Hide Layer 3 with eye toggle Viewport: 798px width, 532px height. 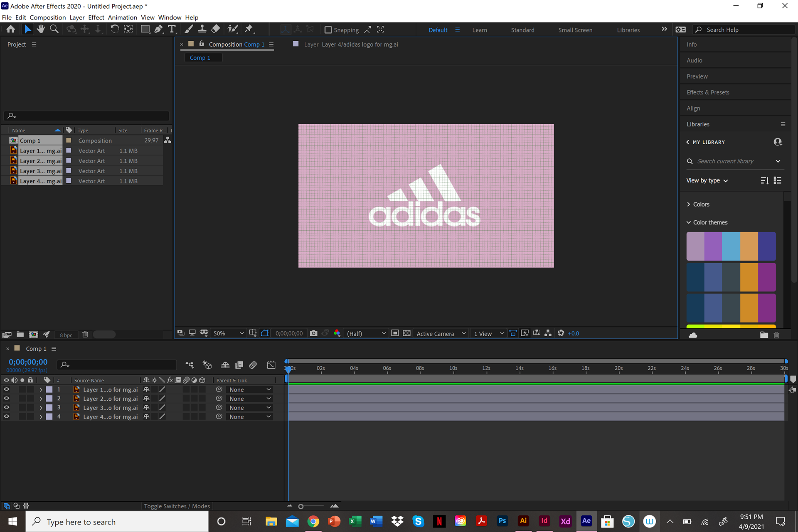(6, 408)
